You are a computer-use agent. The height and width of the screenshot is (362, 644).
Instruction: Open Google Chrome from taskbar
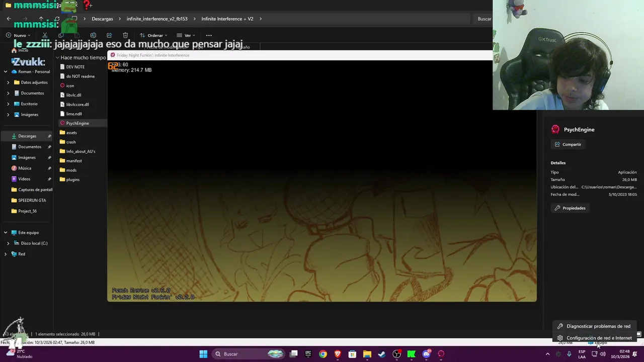tap(323, 354)
